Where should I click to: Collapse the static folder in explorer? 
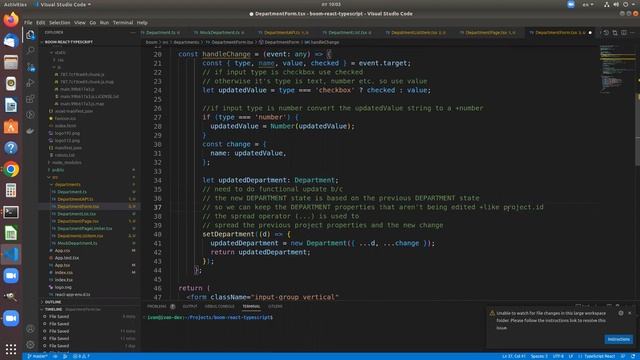point(60,52)
